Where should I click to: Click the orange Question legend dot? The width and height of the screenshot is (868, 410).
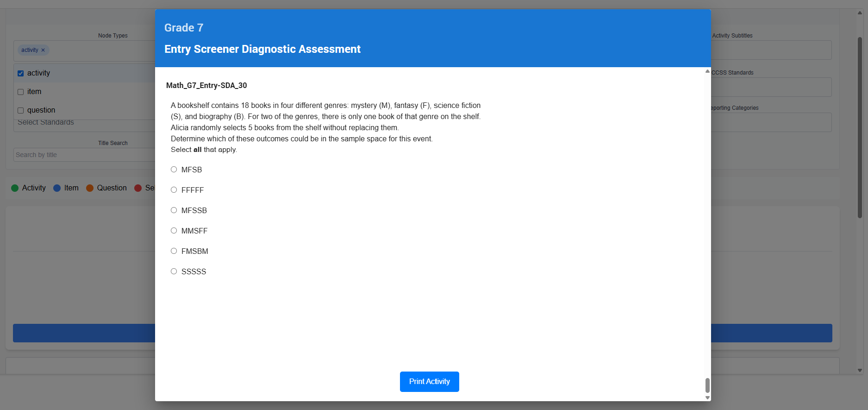(90, 188)
